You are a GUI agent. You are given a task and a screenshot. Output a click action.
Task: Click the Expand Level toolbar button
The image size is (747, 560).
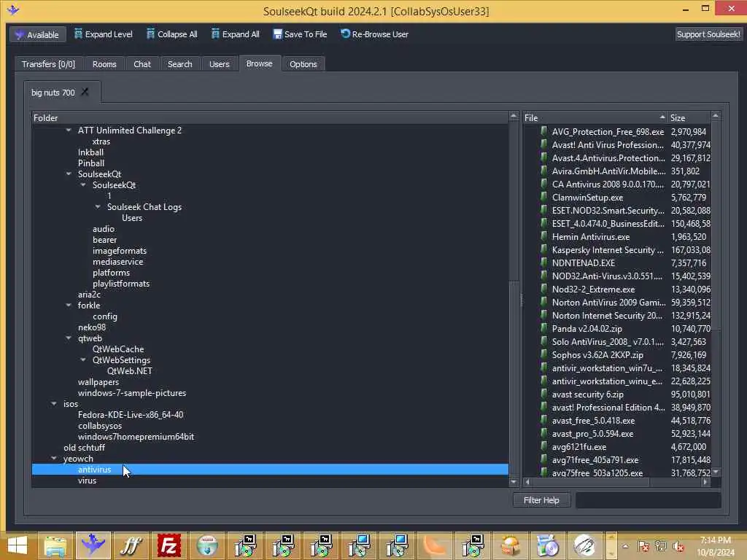[104, 34]
